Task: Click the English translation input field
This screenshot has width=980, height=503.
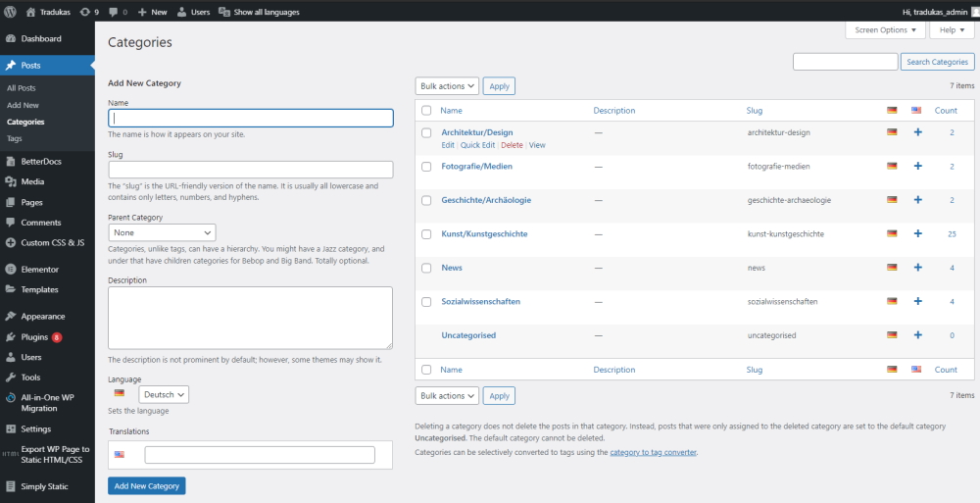Action: [x=260, y=455]
